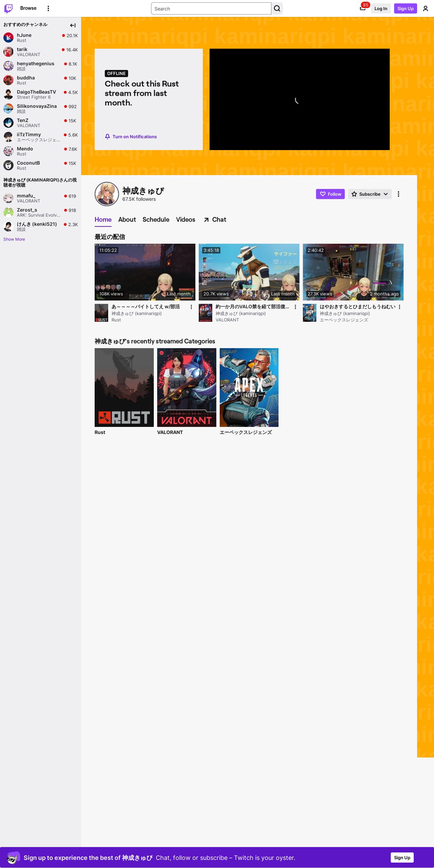Open the user profile icon menu
The image size is (434, 868).
426,8
